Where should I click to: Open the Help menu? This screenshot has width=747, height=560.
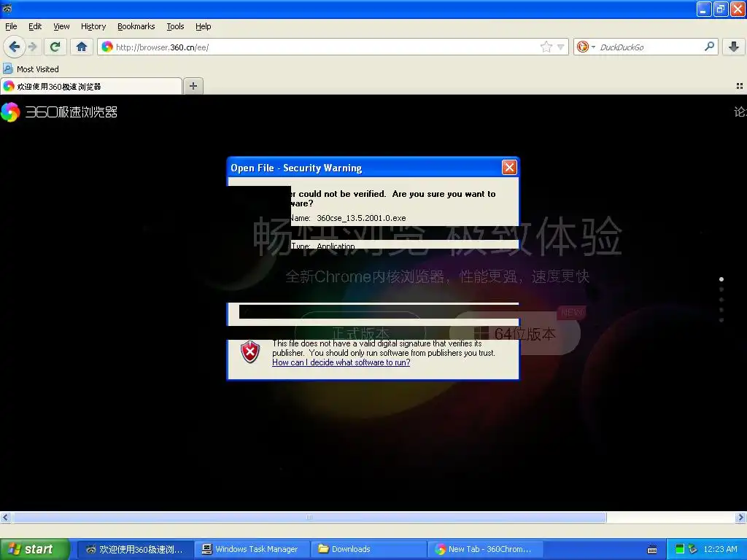point(203,26)
